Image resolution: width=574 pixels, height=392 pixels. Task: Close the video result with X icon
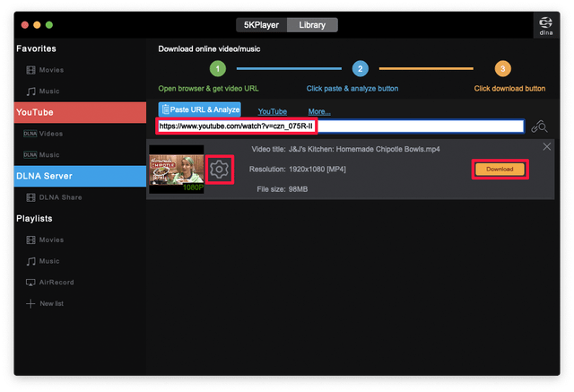(x=546, y=147)
